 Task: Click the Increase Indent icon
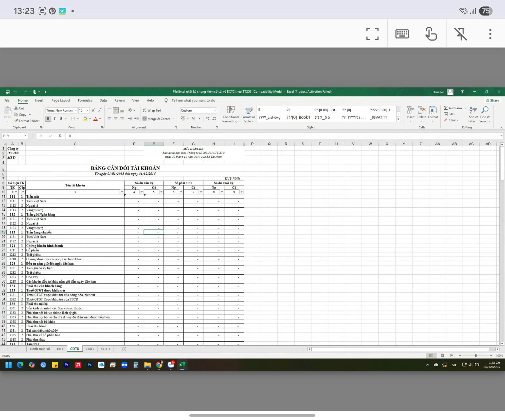pyautogui.click(x=136, y=119)
